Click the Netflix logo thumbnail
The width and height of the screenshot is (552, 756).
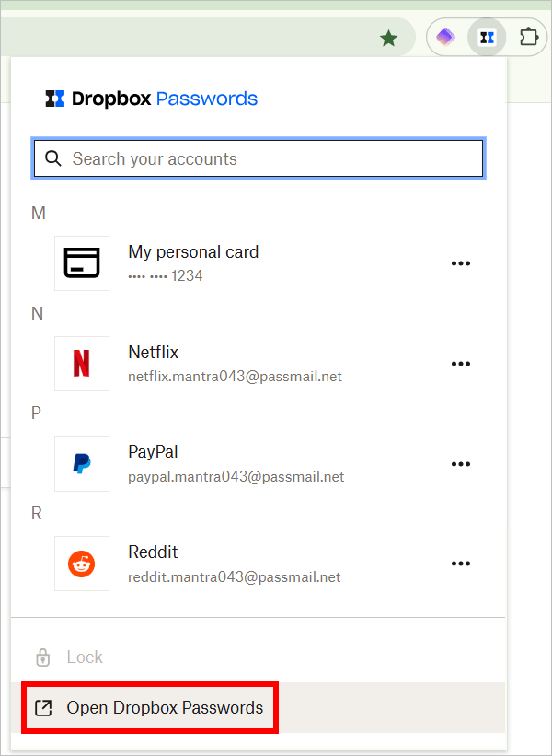tap(82, 364)
